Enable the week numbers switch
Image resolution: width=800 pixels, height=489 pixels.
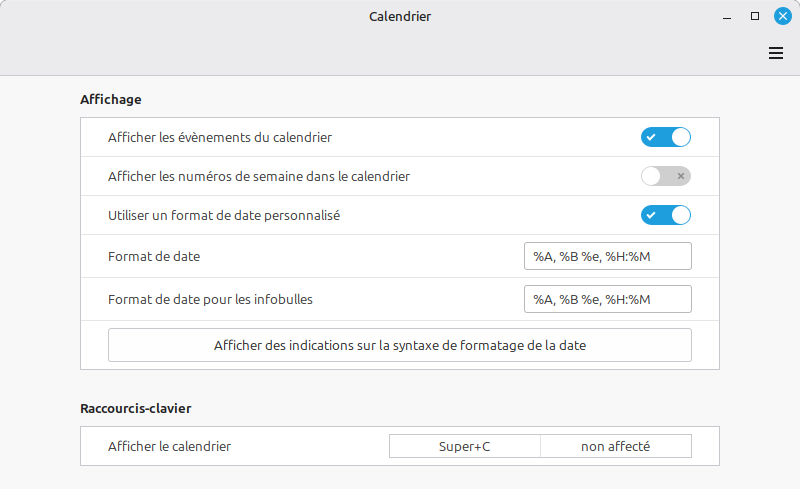click(x=666, y=176)
